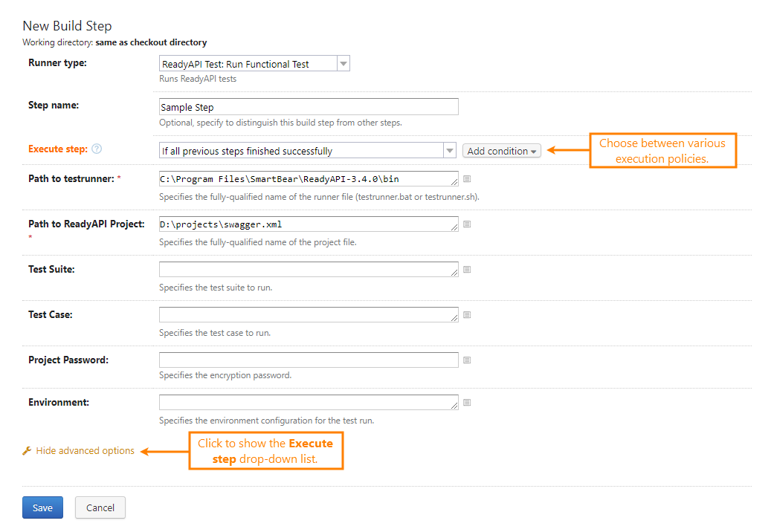Click the Project Password input field
The image size is (774, 532).
coord(308,360)
